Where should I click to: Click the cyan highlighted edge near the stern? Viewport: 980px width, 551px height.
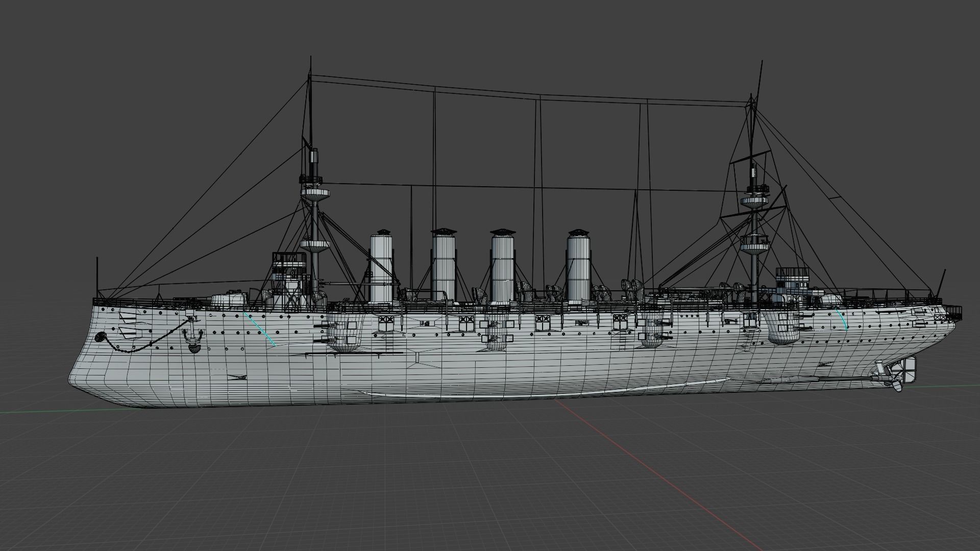coord(842,319)
